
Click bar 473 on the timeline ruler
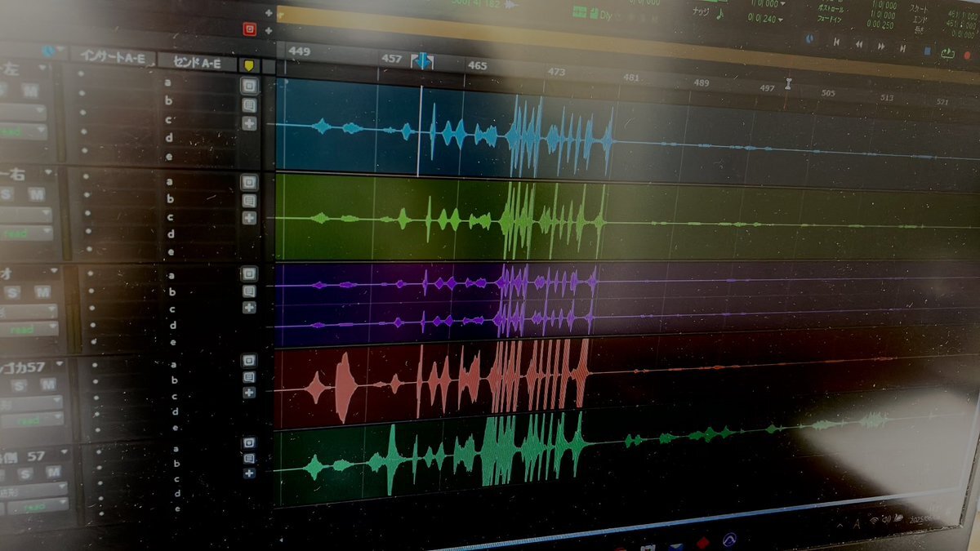point(556,72)
